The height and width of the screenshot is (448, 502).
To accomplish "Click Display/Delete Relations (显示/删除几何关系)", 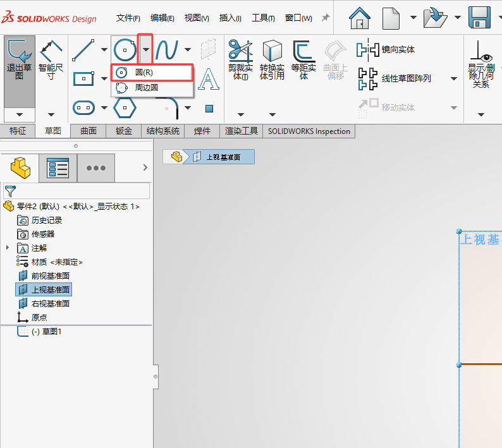I will click(481, 64).
